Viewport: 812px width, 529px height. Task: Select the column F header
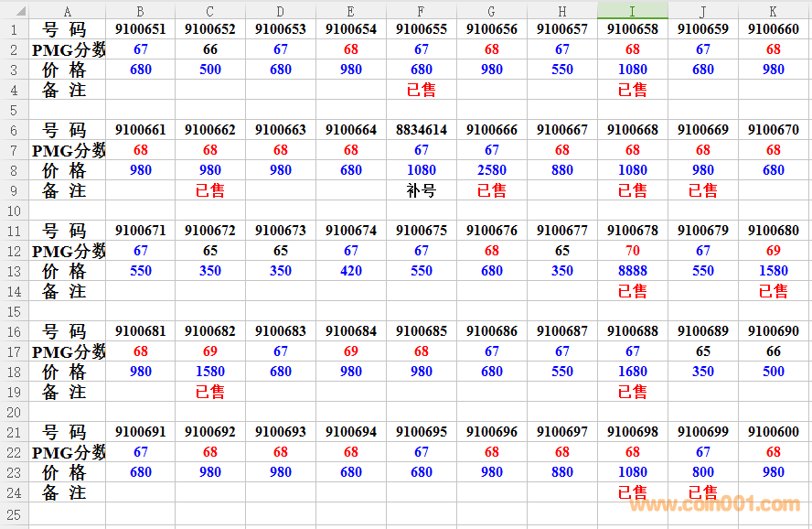tap(422, 10)
